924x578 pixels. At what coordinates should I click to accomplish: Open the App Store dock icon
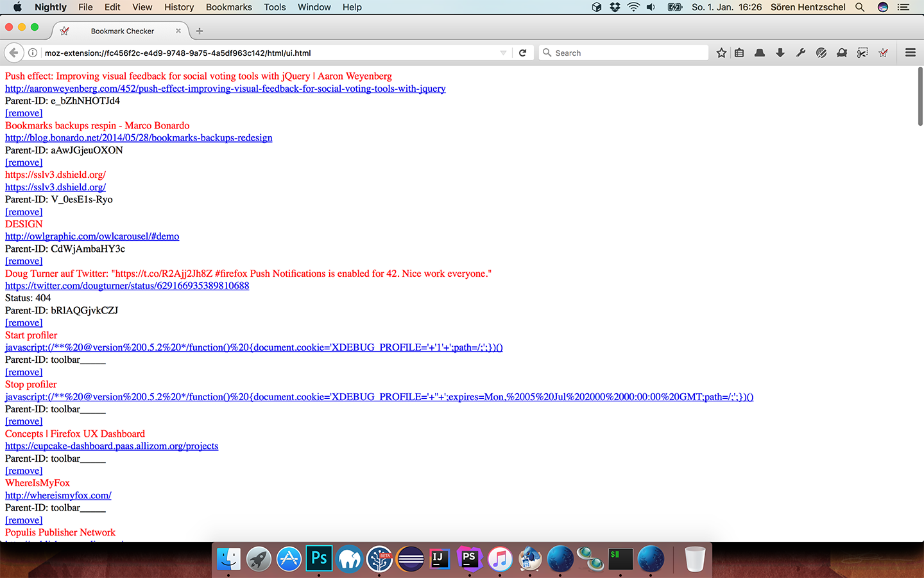click(x=289, y=559)
